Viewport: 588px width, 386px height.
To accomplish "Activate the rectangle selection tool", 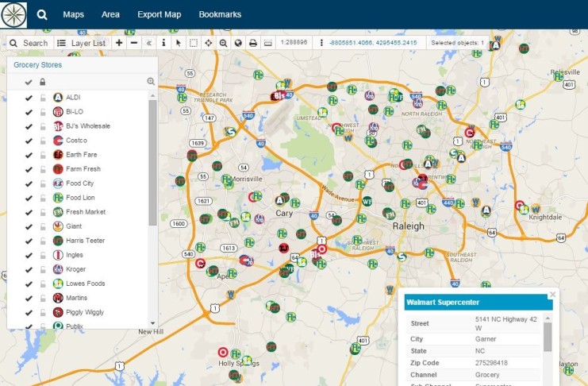I will (x=194, y=43).
